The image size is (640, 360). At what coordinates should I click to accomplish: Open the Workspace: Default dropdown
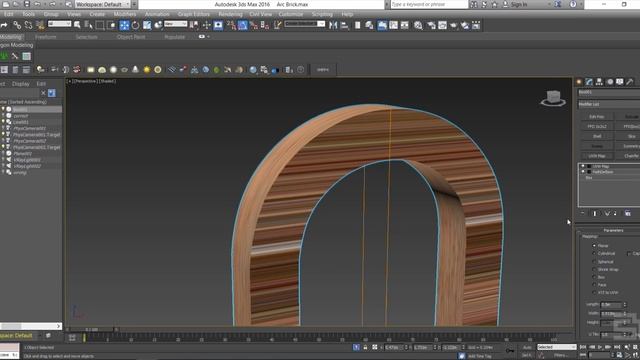click(103, 4)
